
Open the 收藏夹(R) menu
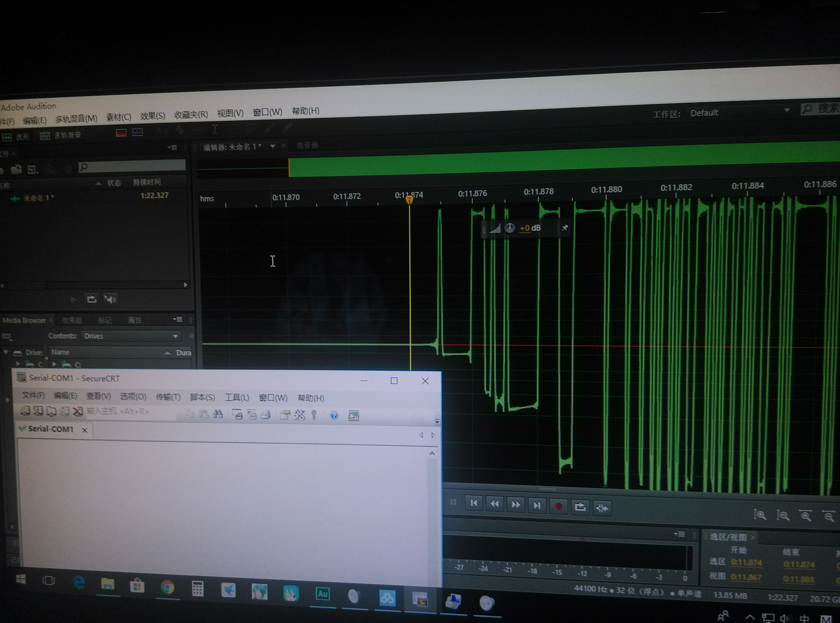coord(191,115)
